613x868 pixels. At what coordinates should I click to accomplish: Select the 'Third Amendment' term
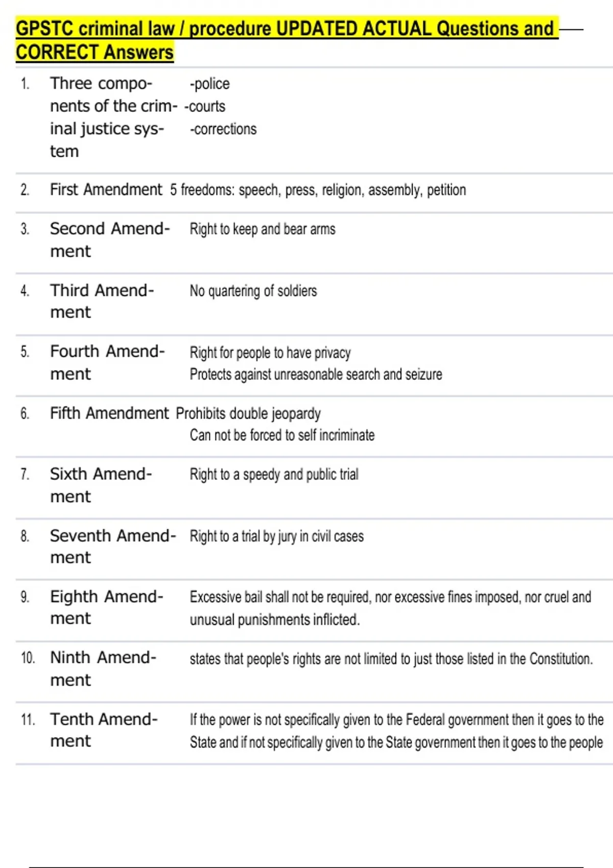[102, 301]
